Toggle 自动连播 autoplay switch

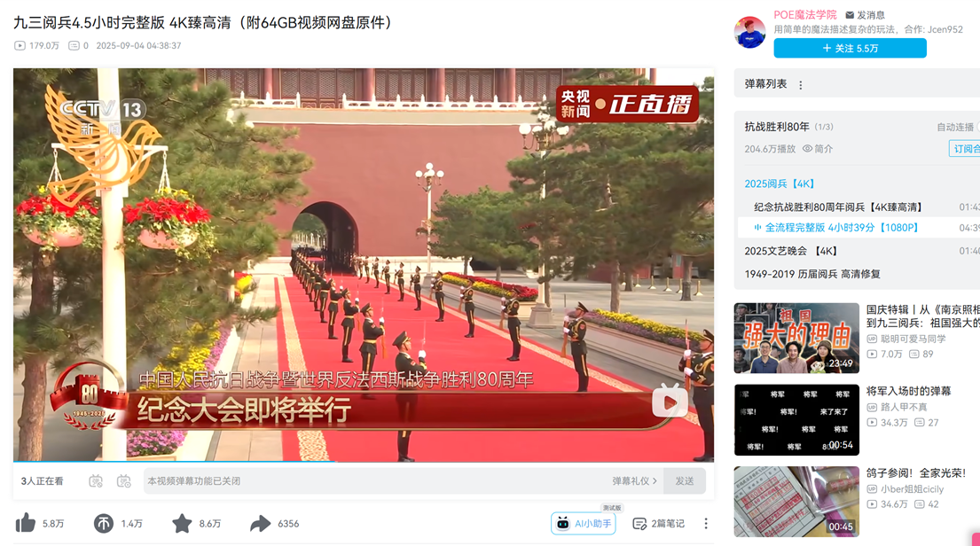[978, 127]
